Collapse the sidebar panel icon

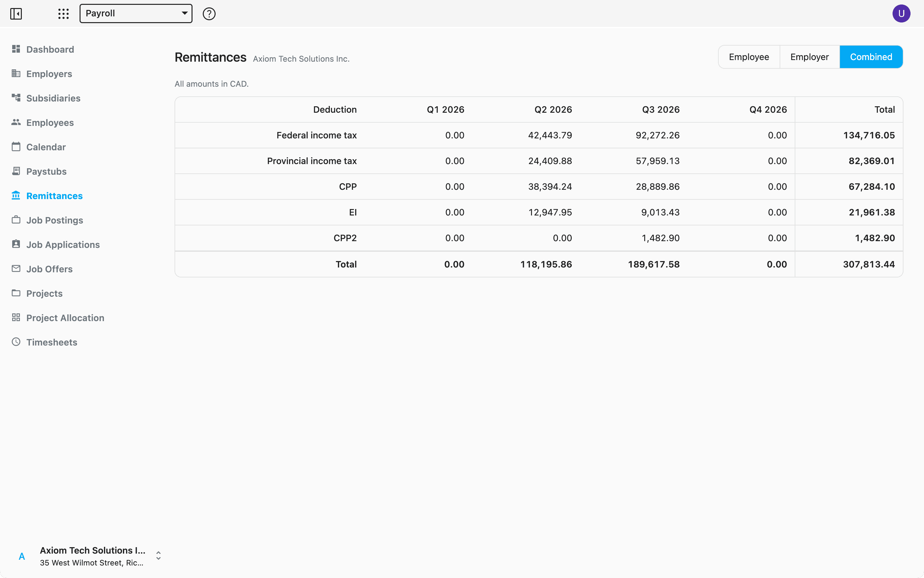pos(16,14)
